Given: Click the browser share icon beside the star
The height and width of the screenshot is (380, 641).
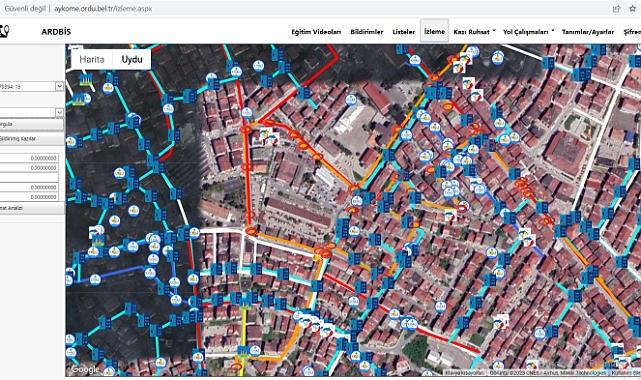Looking at the screenshot, I should click(x=616, y=8).
